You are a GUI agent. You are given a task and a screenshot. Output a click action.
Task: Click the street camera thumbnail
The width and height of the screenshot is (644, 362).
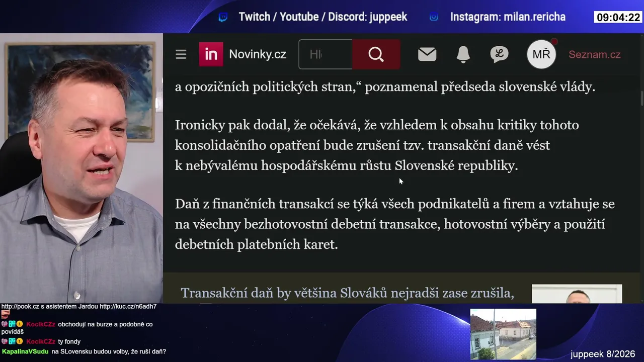503,334
